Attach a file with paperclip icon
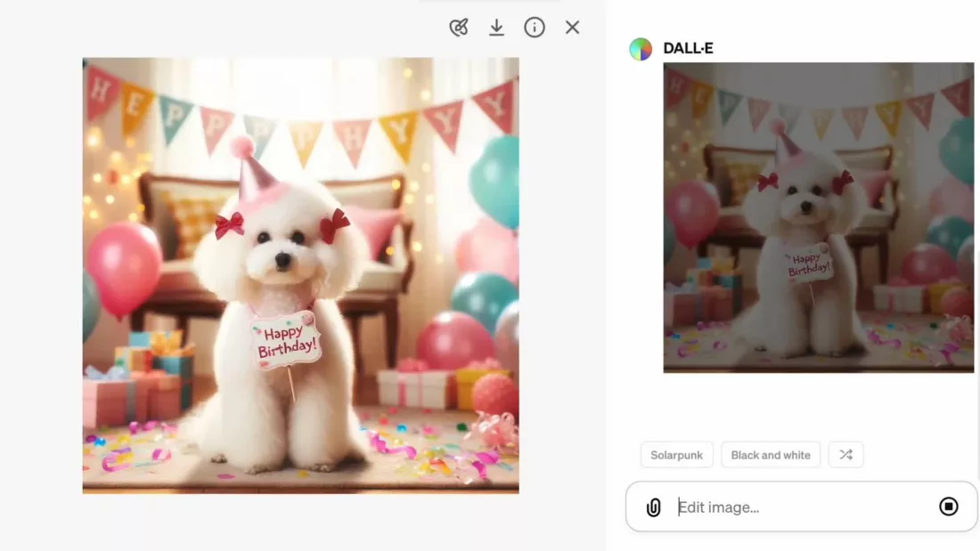The width and height of the screenshot is (980, 551). tap(654, 507)
